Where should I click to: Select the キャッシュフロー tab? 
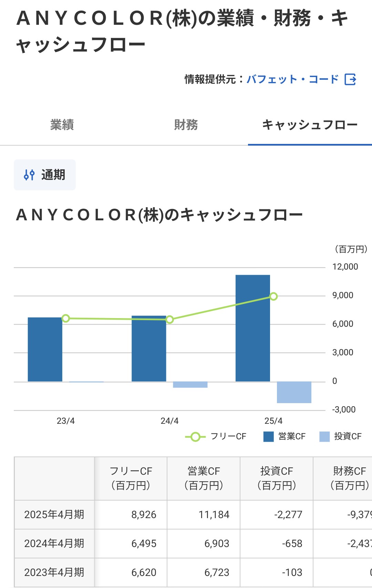[x=310, y=125]
